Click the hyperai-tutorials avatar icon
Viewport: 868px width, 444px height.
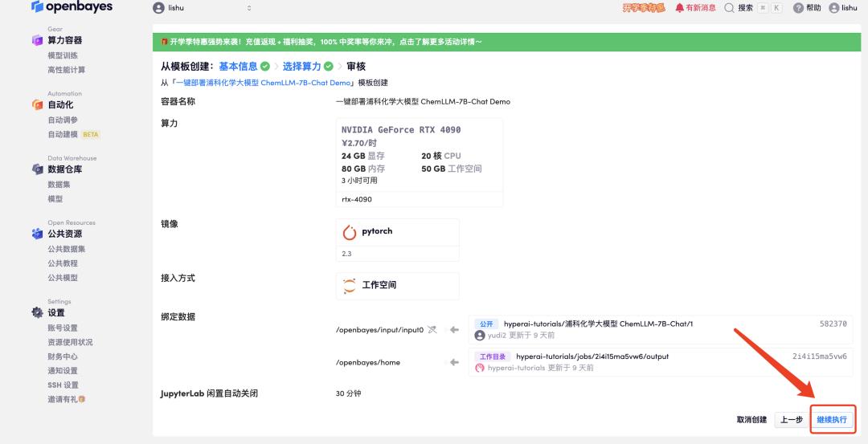point(479,369)
